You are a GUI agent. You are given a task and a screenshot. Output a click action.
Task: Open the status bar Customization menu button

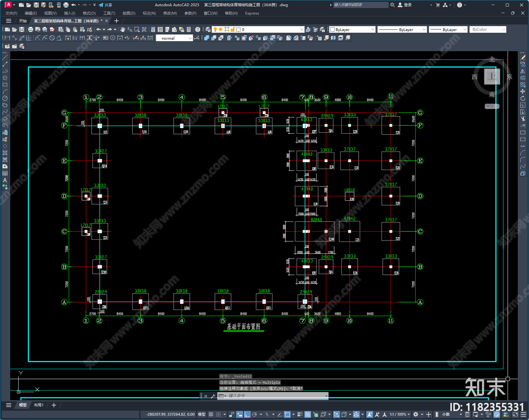(x=523, y=414)
